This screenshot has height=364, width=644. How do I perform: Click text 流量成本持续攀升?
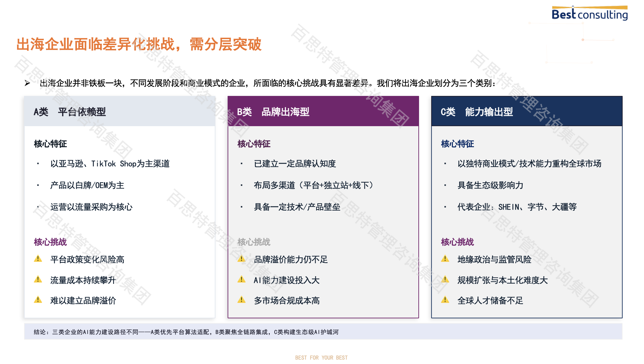pos(83,280)
